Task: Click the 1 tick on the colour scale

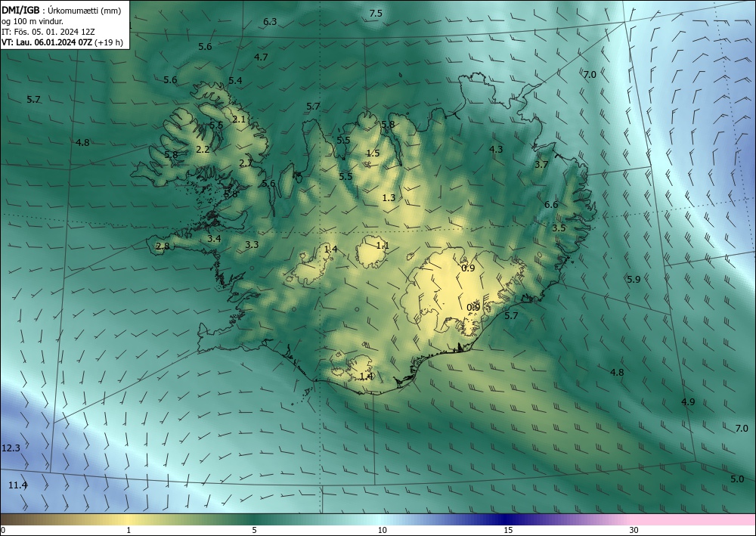Action: tap(129, 530)
